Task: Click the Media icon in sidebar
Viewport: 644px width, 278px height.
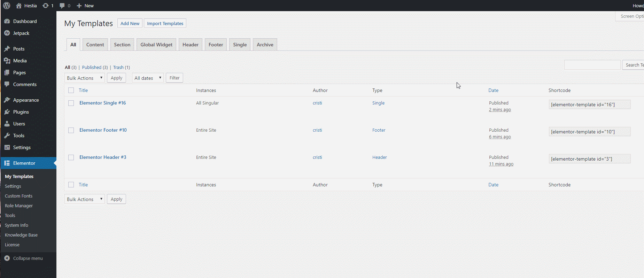Action: (7, 61)
